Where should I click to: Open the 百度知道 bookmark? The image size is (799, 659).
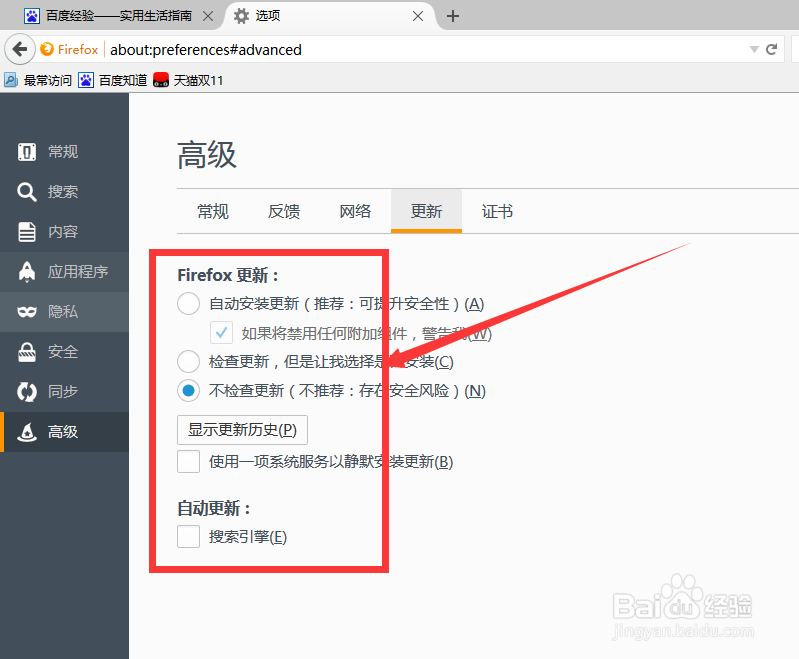pyautogui.click(x=113, y=80)
